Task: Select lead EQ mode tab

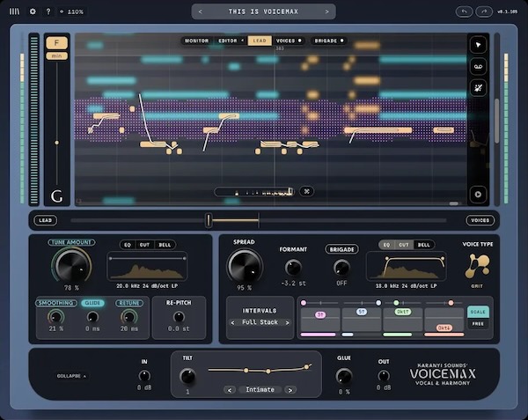Action: [x=128, y=245]
